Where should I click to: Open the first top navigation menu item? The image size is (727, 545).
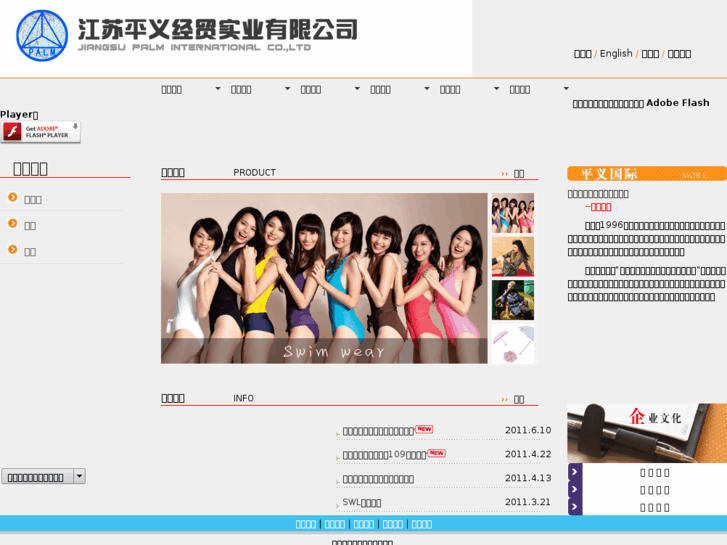(172, 90)
